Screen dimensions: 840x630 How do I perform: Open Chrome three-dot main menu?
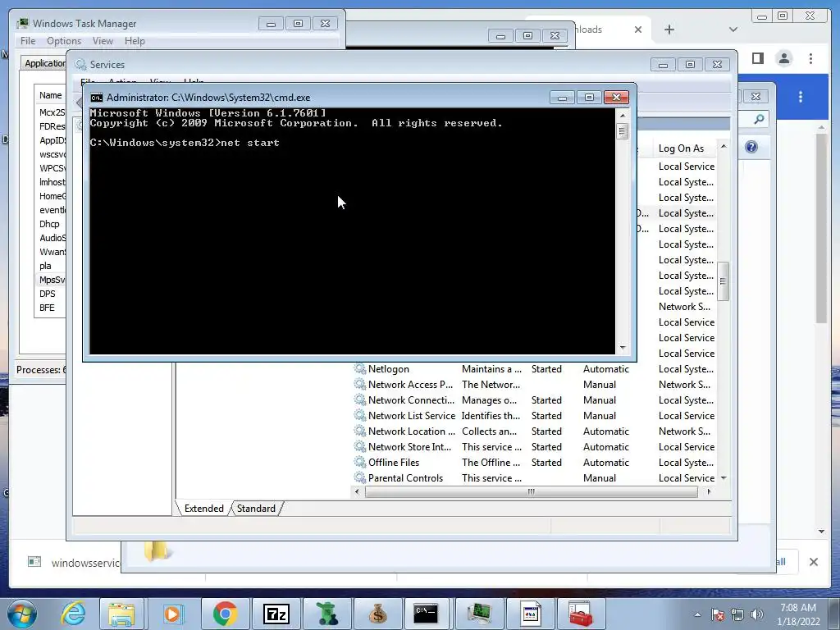810,58
